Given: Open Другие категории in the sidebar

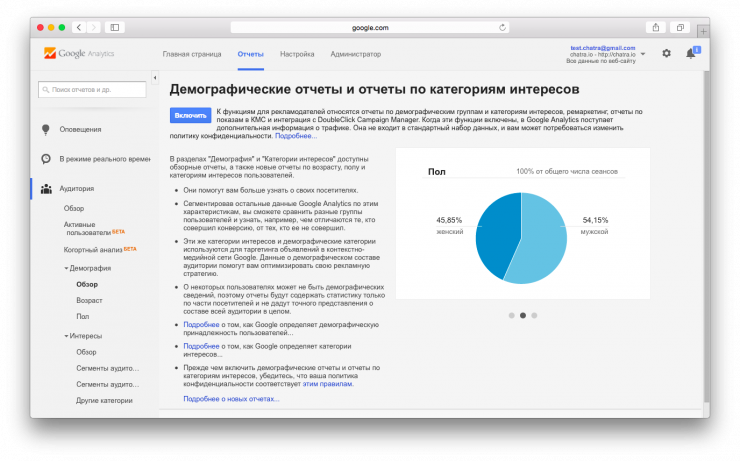Looking at the screenshot, I should pyautogui.click(x=104, y=401).
